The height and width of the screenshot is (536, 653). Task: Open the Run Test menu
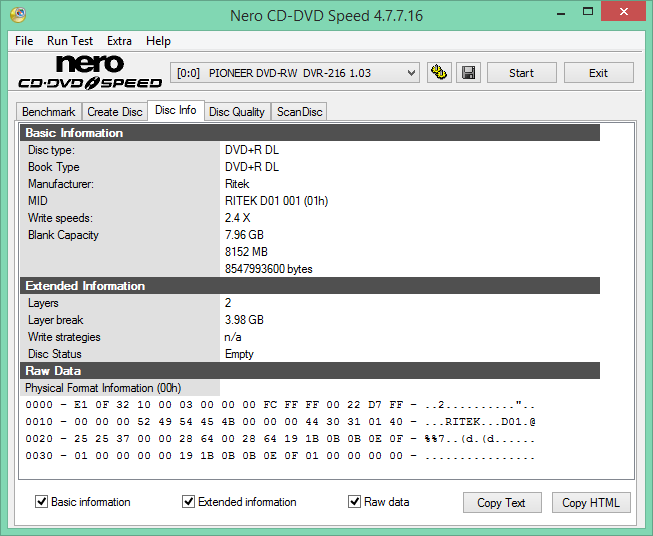pyautogui.click(x=70, y=41)
